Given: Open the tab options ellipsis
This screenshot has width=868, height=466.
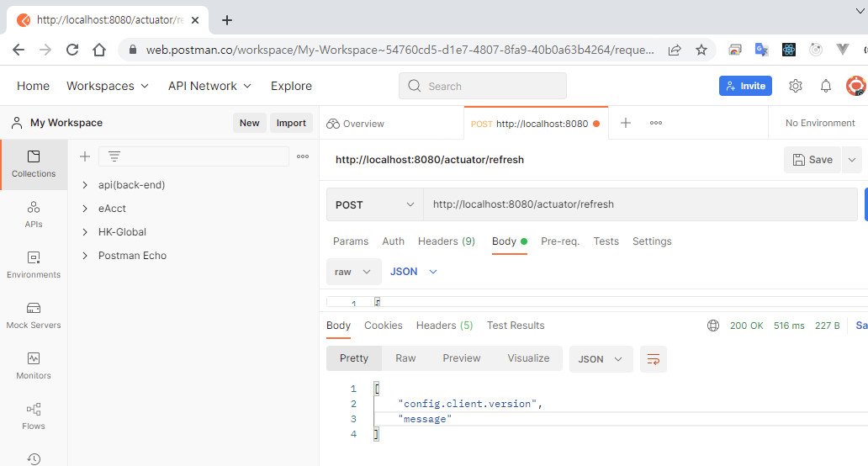Looking at the screenshot, I should point(656,123).
